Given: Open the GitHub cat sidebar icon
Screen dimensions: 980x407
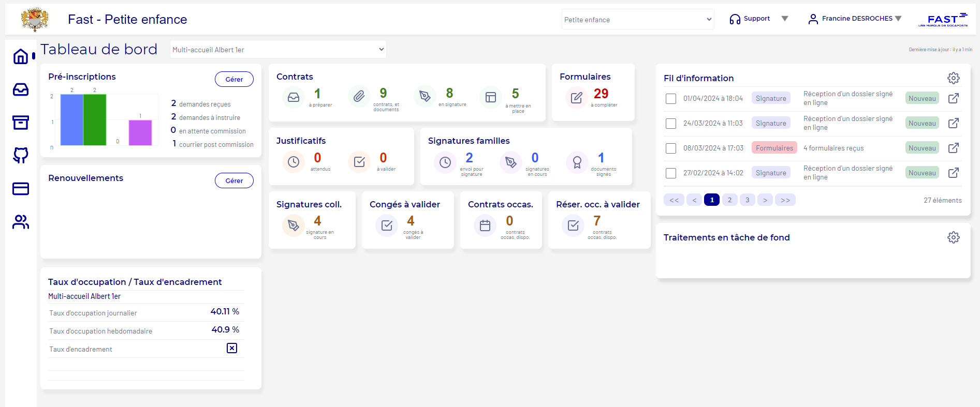Looking at the screenshot, I should tap(21, 155).
